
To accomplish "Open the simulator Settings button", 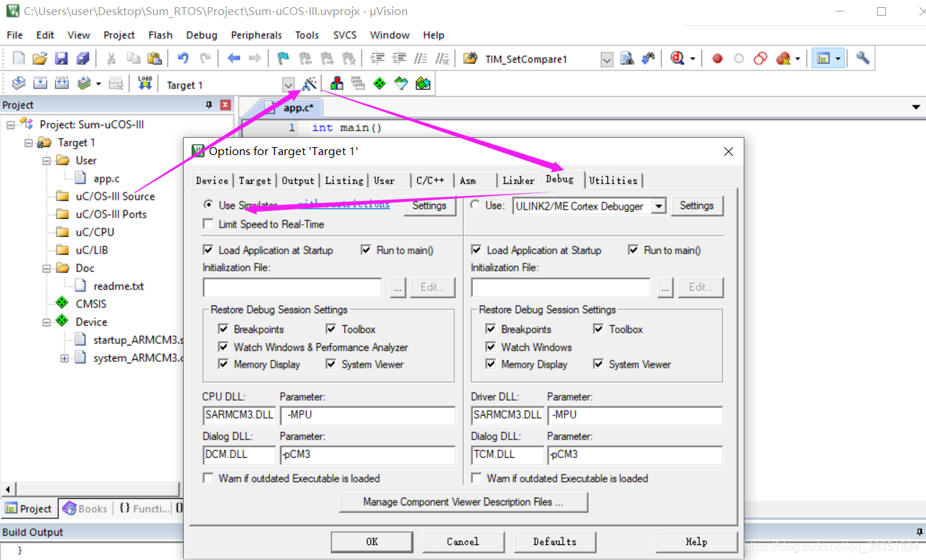I will pyautogui.click(x=429, y=205).
